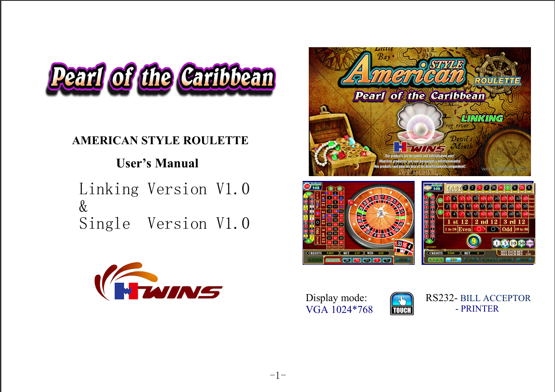Select the 100 chip in the betting screenshot
555x392 pixels.
pos(530,243)
